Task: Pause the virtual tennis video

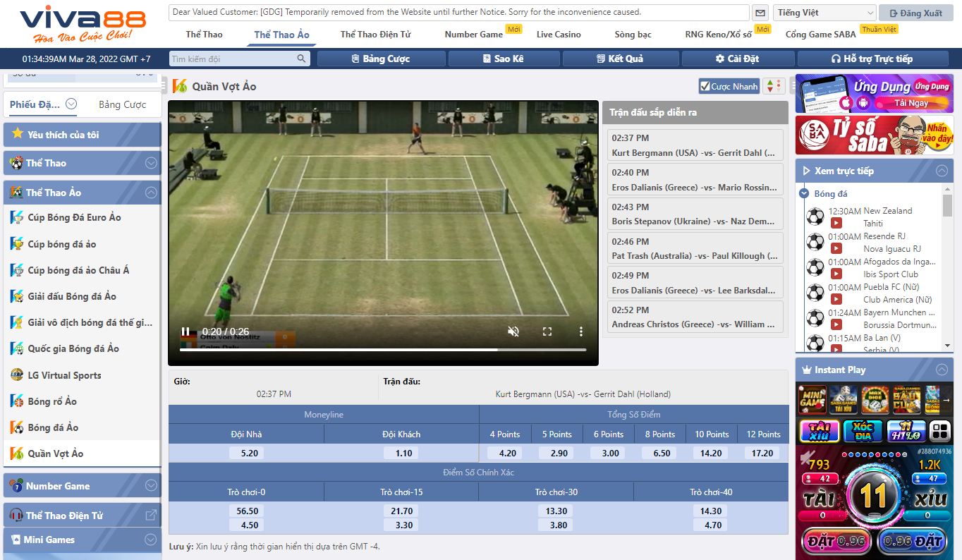Action: (185, 331)
